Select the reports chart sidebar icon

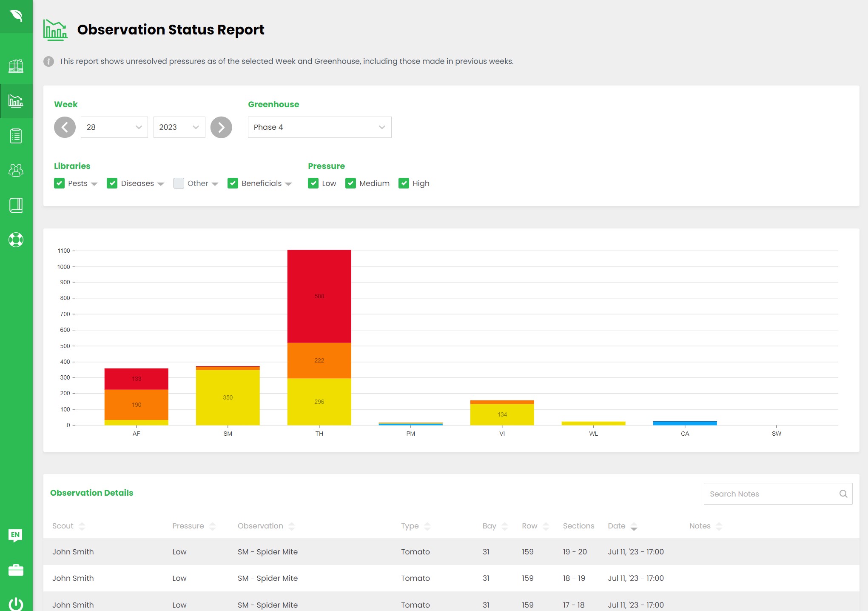click(x=16, y=101)
